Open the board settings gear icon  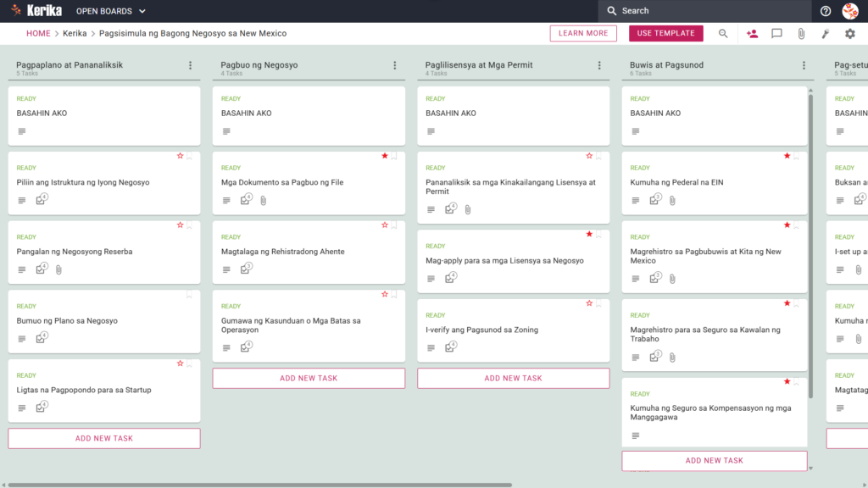click(x=849, y=34)
